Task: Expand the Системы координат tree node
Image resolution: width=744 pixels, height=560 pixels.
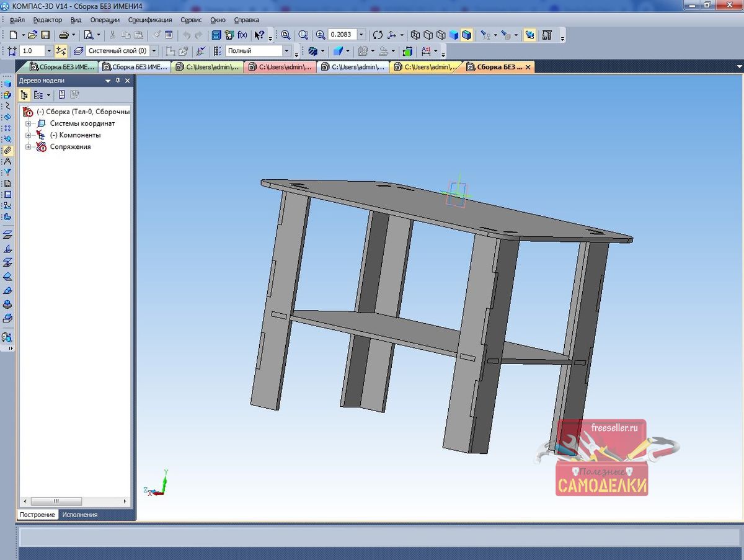Action: pyautogui.click(x=28, y=123)
